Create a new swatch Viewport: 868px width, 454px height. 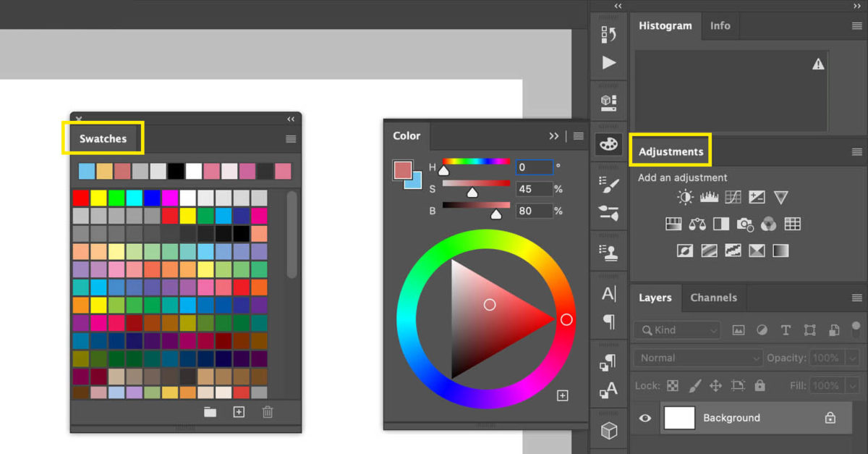(239, 412)
